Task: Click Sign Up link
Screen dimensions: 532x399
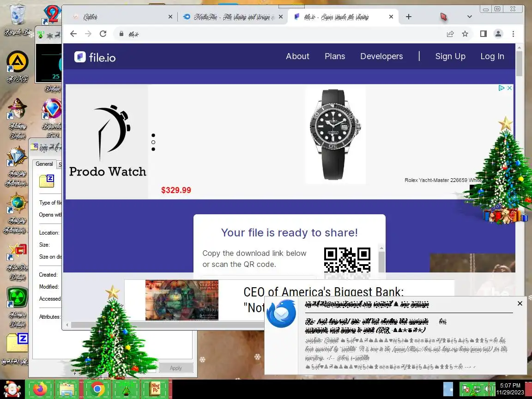Action: click(450, 56)
